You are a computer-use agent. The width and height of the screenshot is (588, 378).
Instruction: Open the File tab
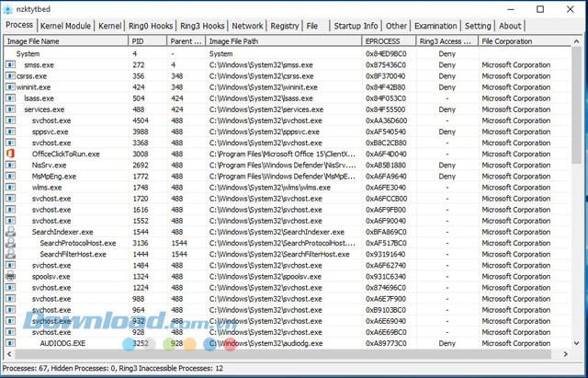[312, 26]
